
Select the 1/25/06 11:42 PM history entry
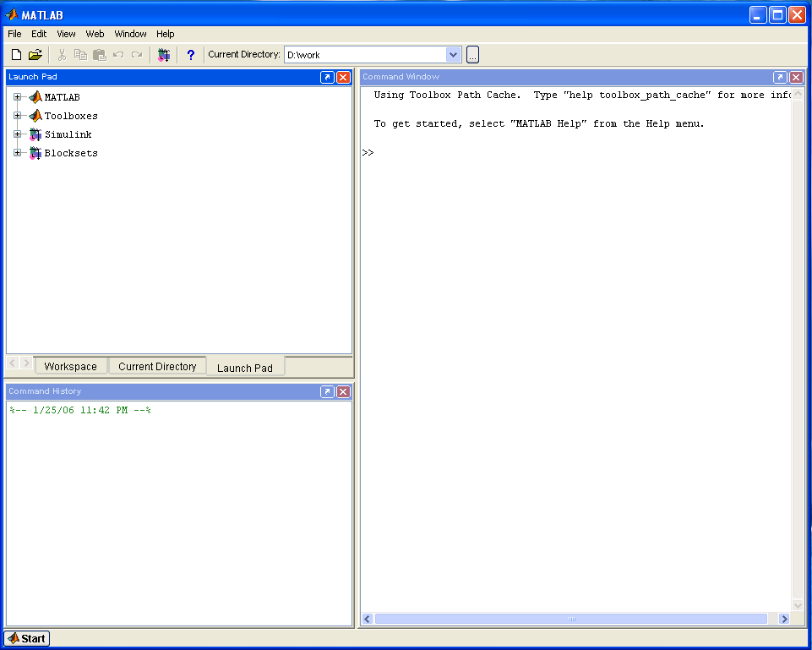(x=80, y=410)
